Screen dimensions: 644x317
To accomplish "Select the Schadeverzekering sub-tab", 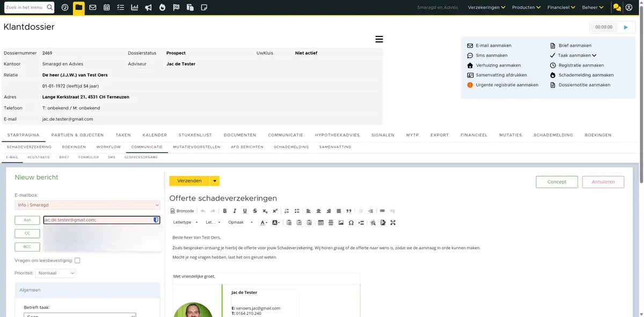I will pyautogui.click(x=30, y=147).
